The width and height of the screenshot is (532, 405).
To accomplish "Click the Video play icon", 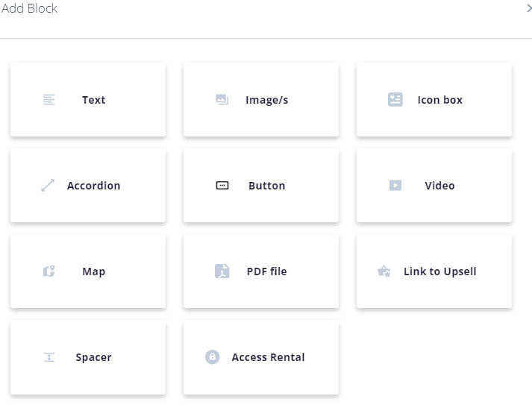I will [395, 186].
